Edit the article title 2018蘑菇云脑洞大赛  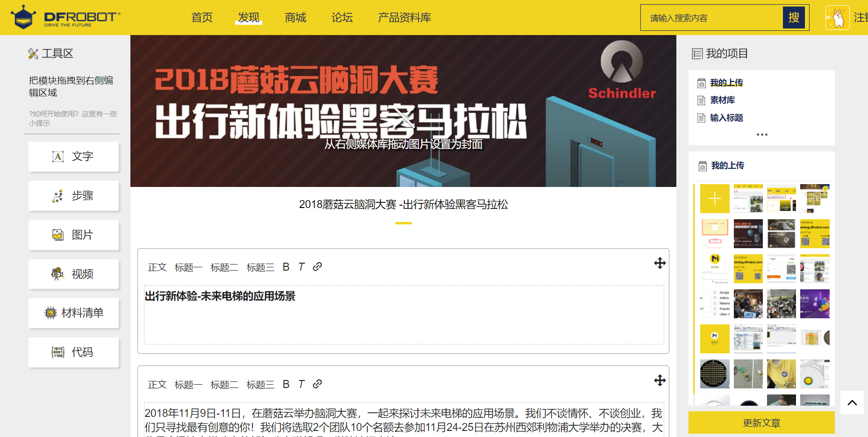(403, 204)
